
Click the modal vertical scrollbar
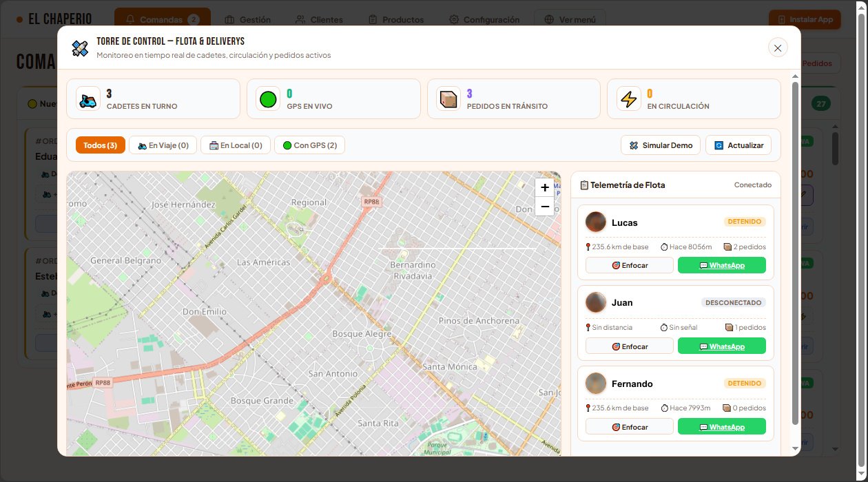point(795,253)
